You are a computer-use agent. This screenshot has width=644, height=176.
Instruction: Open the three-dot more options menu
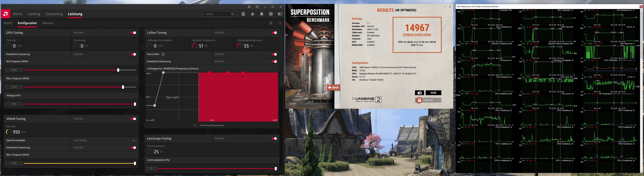[x=280, y=23]
